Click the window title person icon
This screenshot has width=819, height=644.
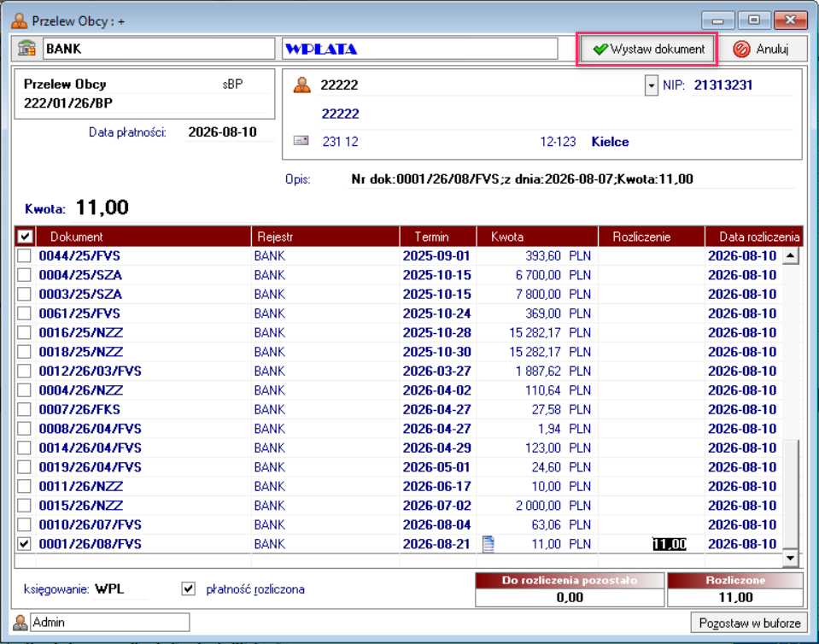pos(20,20)
